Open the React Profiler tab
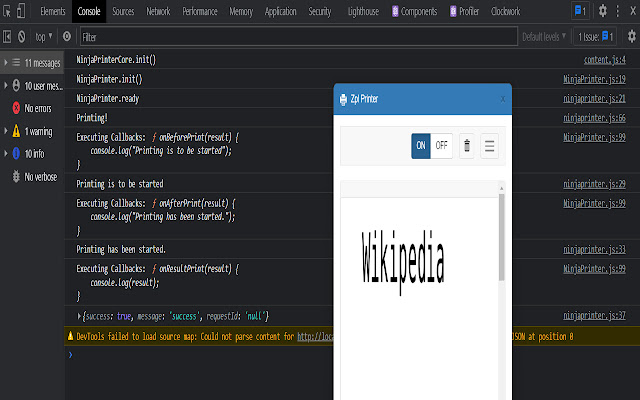 tap(464, 11)
